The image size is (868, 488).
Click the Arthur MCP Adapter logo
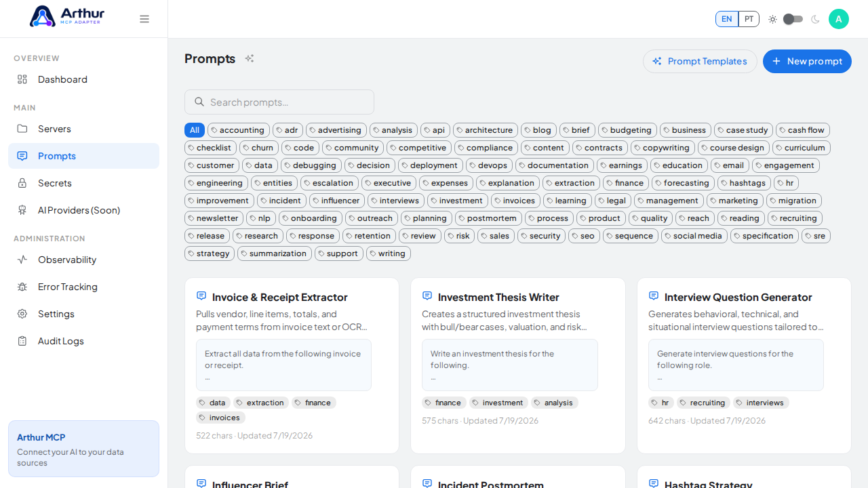pos(67,16)
